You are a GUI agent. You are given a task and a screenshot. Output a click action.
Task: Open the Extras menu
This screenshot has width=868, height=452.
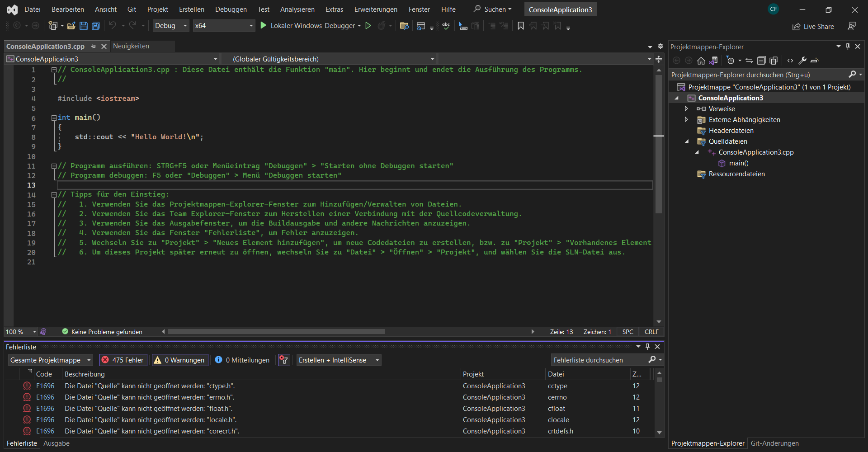[x=334, y=9]
